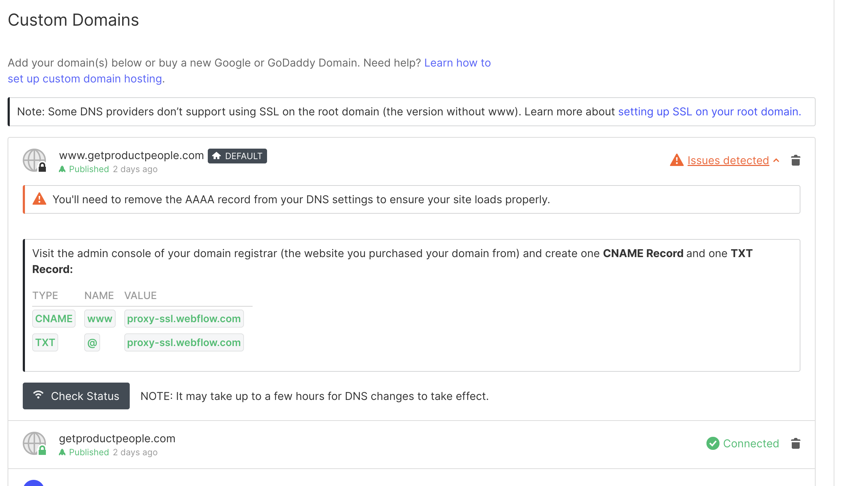
Task: Click the orange warning triangle beside Issues detected
Action: (676, 160)
